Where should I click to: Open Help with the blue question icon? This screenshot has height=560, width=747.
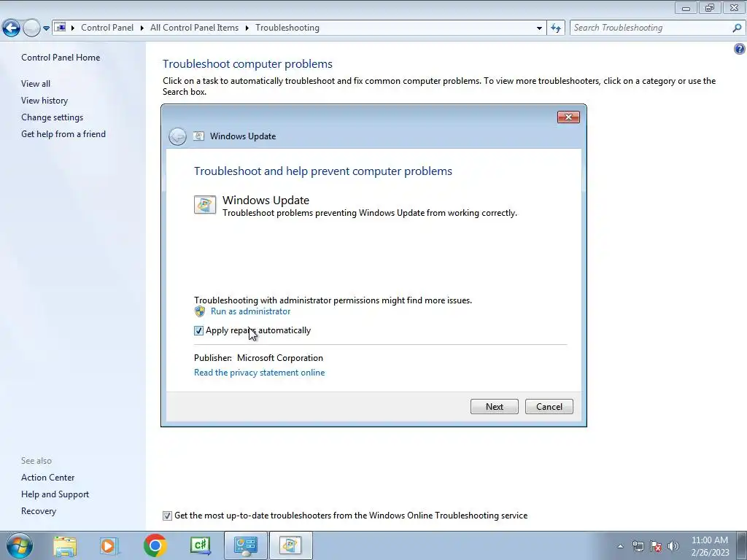tap(740, 49)
